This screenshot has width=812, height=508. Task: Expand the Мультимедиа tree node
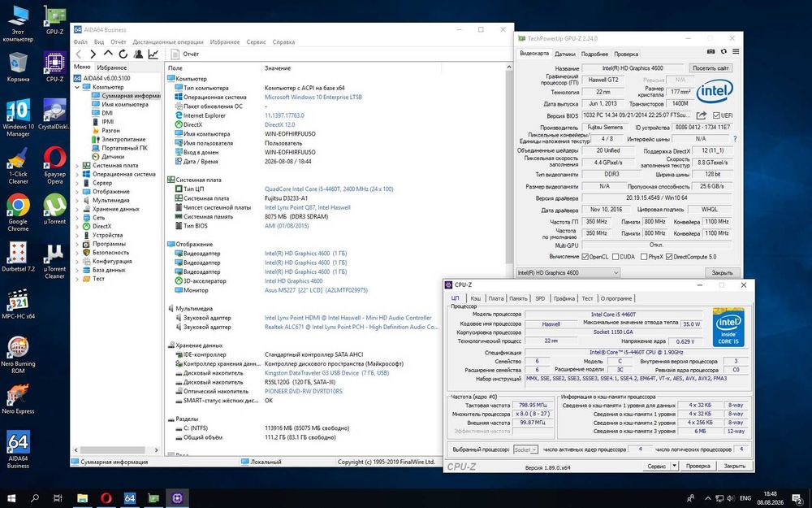tap(77, 200)
